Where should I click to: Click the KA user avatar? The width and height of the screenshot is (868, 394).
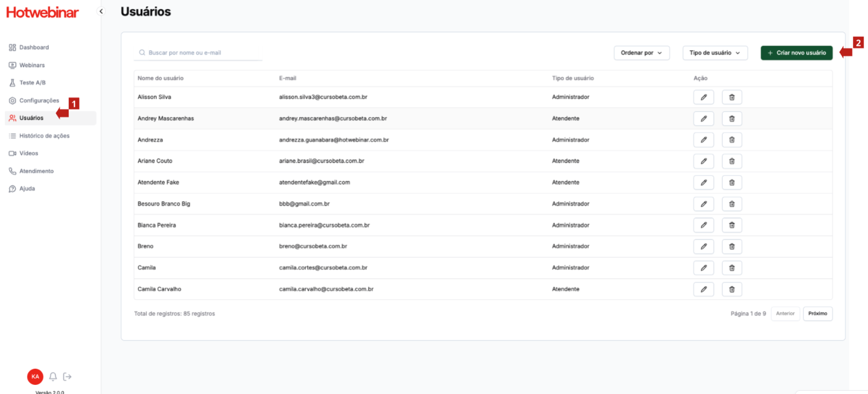[x=35, y=377]
